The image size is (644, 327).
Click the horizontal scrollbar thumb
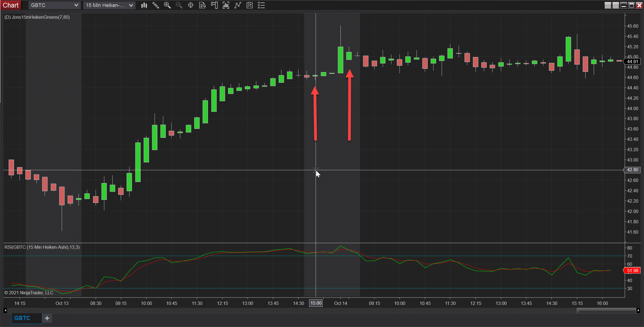[x=606, y=311]
